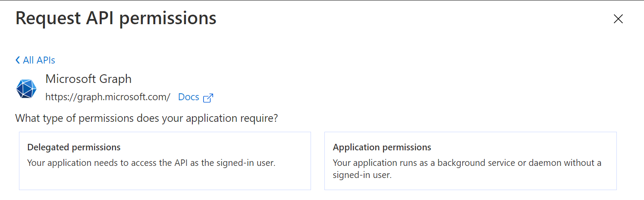This screenshot has width=644, height=200.
Task: Click the Request API permissions heading
Action: click(x=116, y=18)
